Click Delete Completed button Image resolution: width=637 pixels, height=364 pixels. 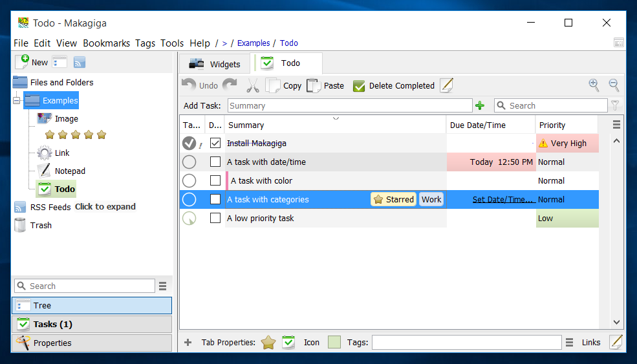[x=394, y=86]
